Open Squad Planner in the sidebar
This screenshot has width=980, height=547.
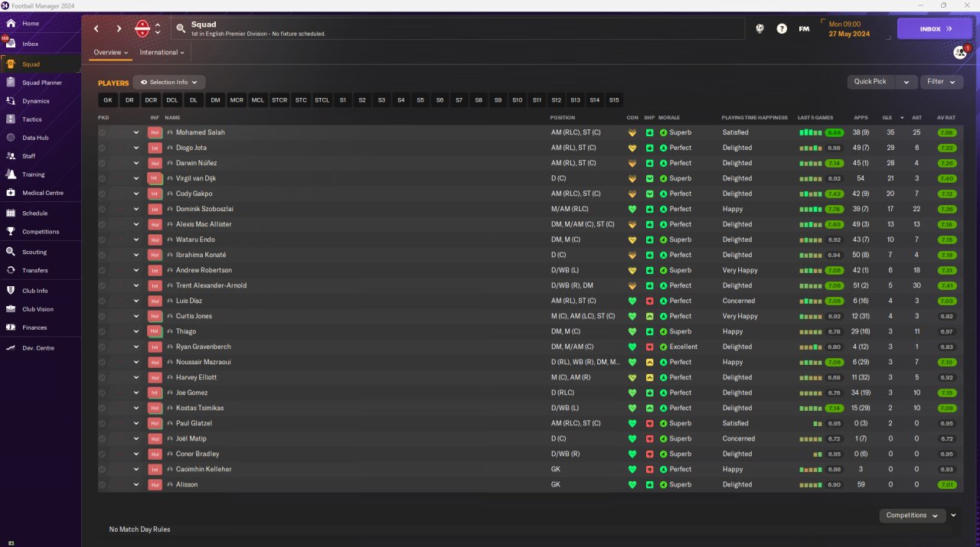click(x=41, y=83)
